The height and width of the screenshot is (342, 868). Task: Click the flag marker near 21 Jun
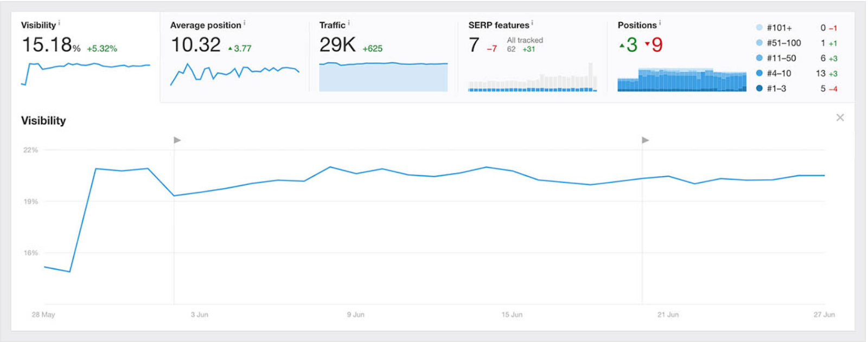646,140
